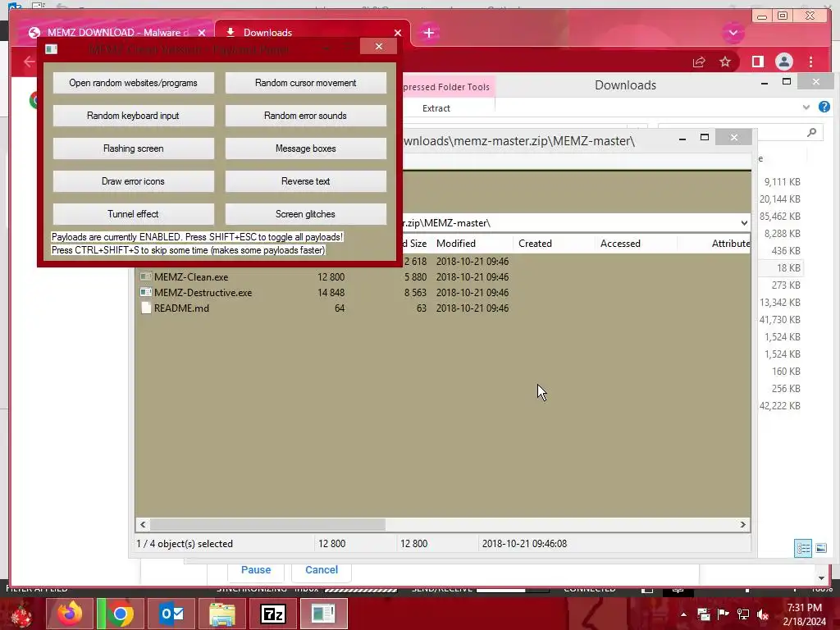Viewport: 840px width, 630px height.
Task: Open network tray icon
Action: point(743,614)
